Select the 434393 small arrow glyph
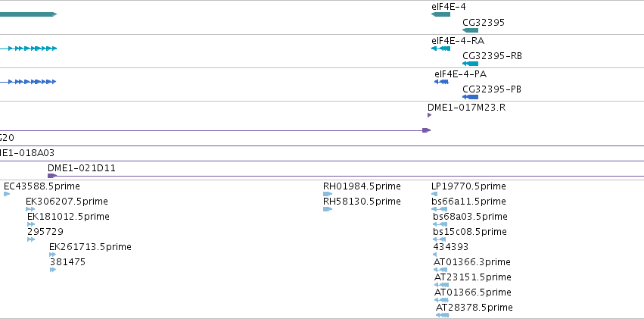 (x=435, y=255)
